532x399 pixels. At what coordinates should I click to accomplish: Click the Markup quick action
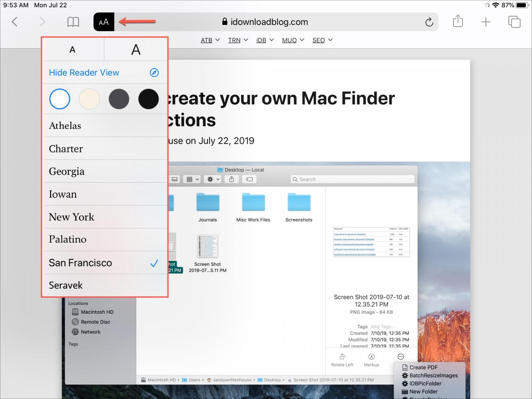pyautogui.click(x=372, y=360)
